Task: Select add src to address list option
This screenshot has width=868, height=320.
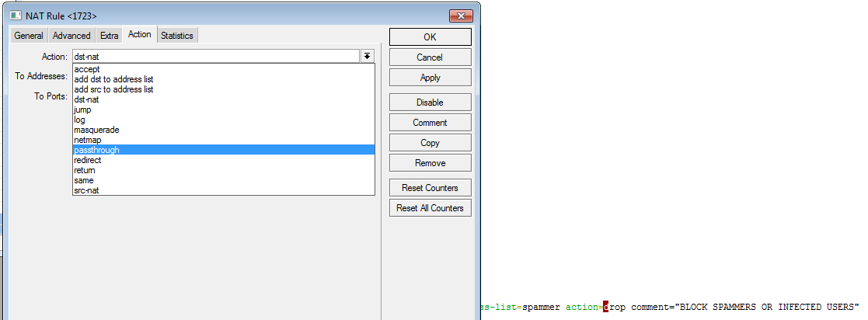Action: coord(224,89)
